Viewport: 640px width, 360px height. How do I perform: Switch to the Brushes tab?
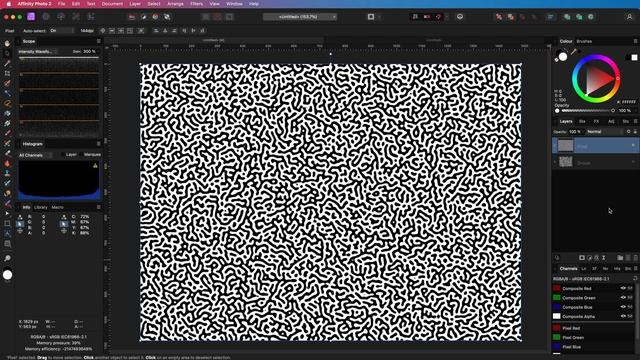[x=584, y=41]
